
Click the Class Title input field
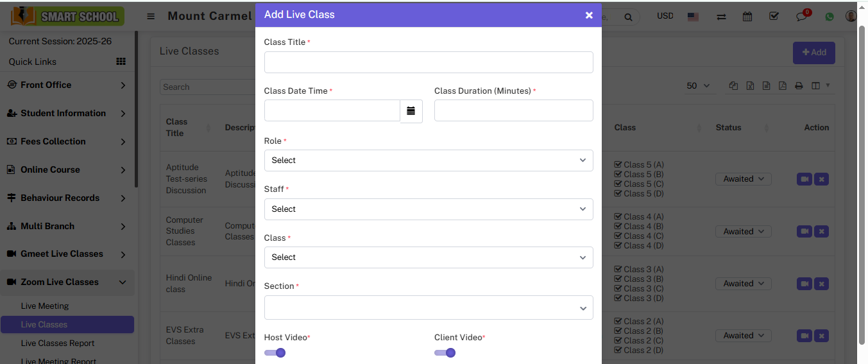tap(429, 62)
